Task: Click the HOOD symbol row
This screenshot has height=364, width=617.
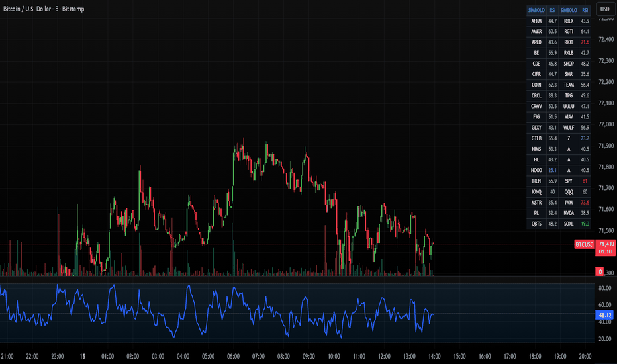Action: 536,170
